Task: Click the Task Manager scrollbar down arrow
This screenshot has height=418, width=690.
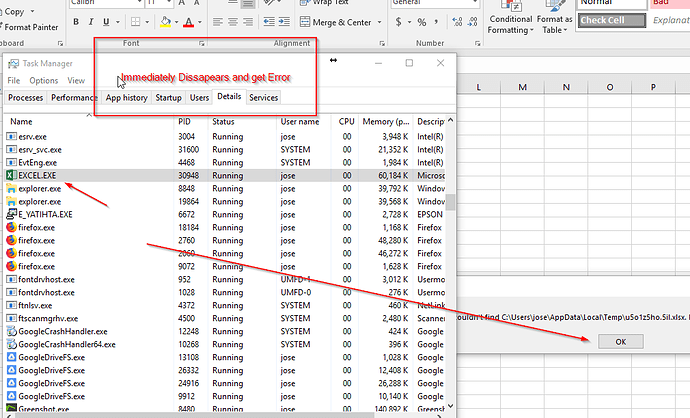Action: pyautogui.click(x=451, y=406)
